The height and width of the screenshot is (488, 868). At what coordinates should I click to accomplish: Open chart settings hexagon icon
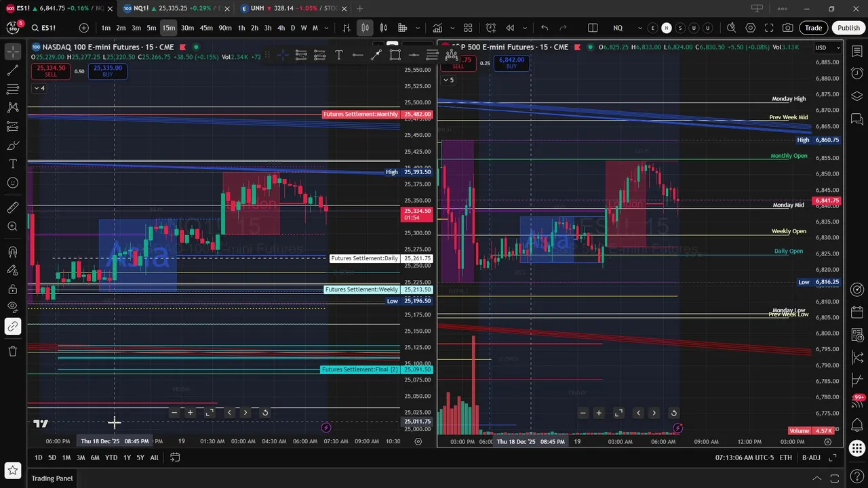pyautogui.click(x=750, y=28)
